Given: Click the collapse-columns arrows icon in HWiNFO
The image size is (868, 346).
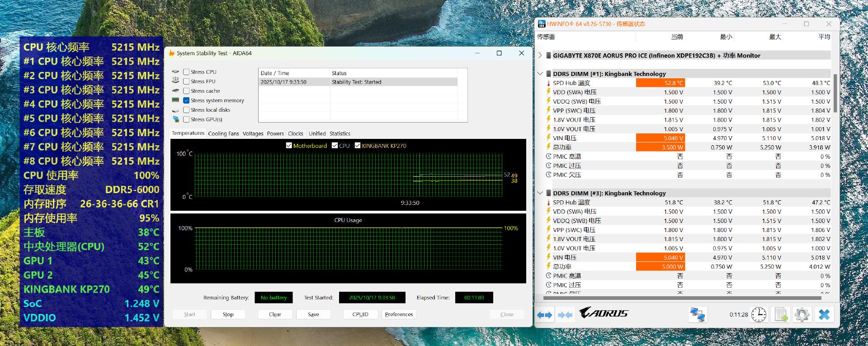Looking at the screenshot, I should click(565, 315).
